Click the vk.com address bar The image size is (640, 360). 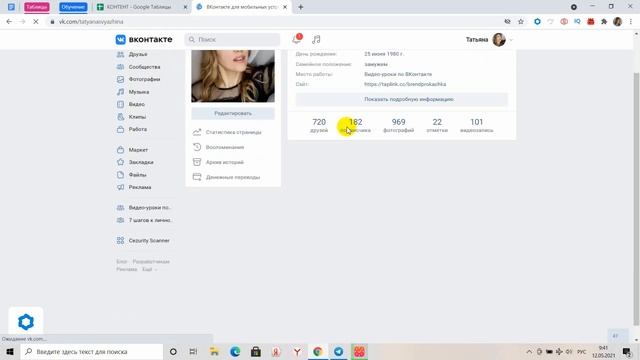(273, 22)
